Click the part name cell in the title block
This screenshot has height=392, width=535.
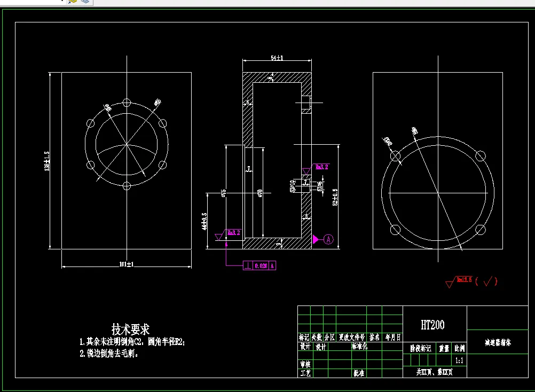click(498, 342)
